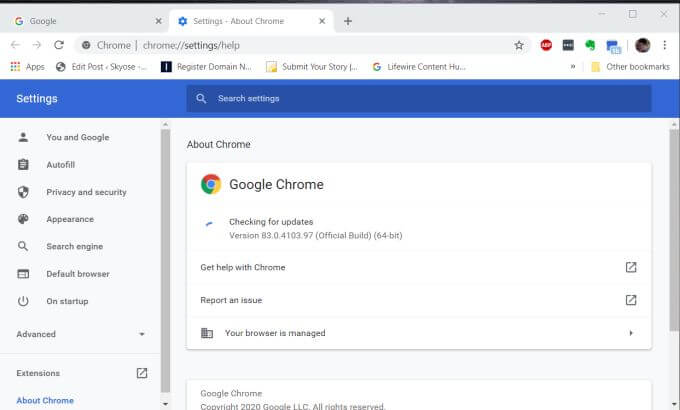Show hidden bookmarks with the chevron
This screenshot has width=680, height=410.
tap(573, 67)
